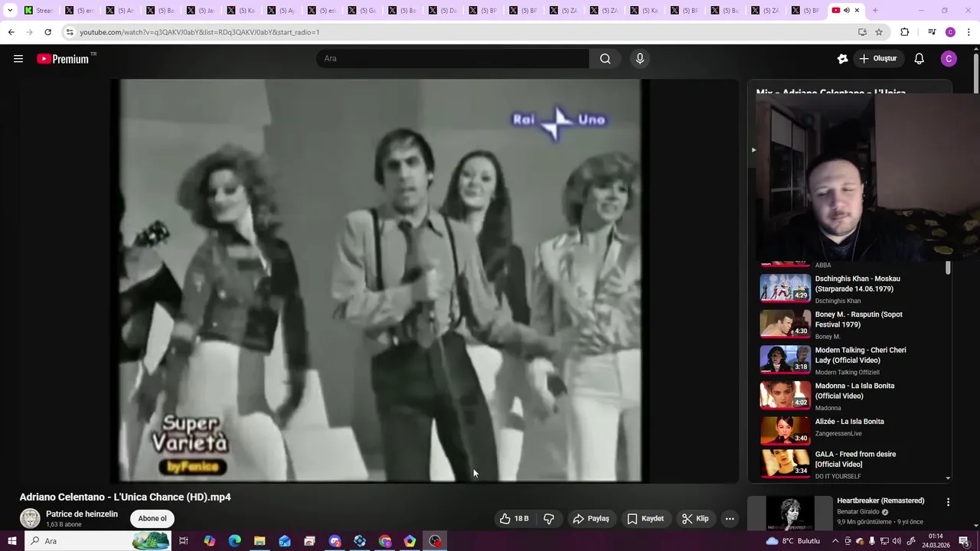This screenshot has height=551, width=980.
Task: Click the Ask/Gemini sparkle icon in the YouTube header
Action: 843,59
